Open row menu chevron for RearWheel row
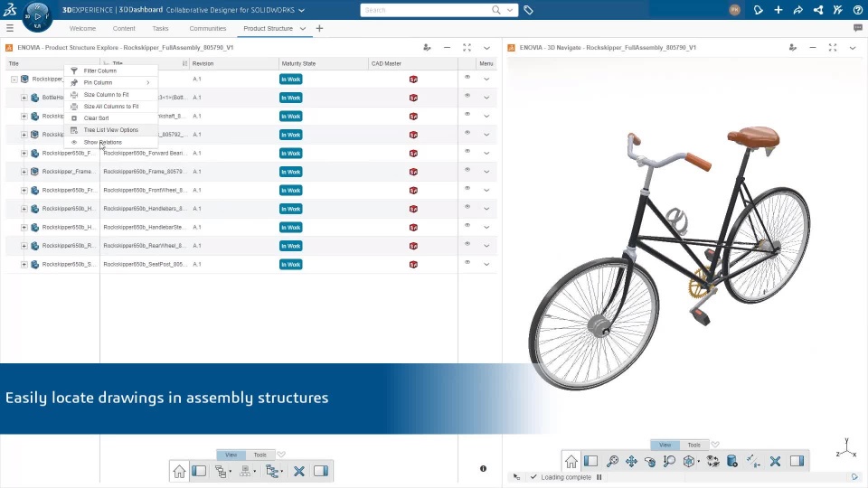The height and width of the screenshot is (488, 868). click(486, 246)
